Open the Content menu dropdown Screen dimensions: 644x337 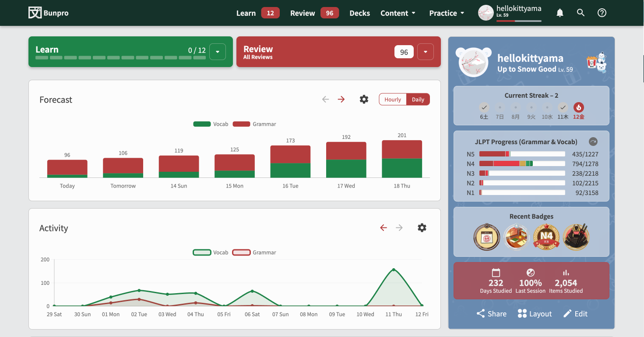[398, 13]
